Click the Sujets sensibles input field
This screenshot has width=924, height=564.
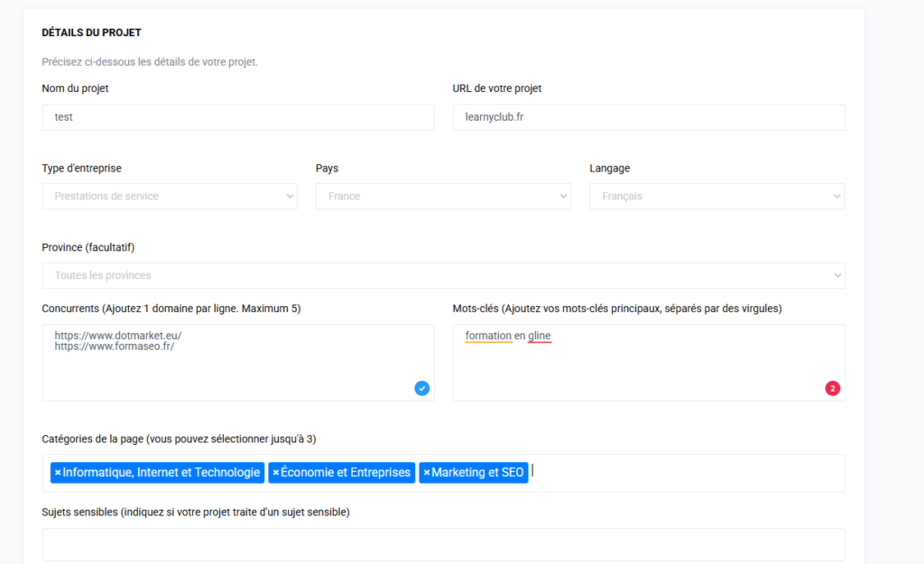tap(443, 544)
